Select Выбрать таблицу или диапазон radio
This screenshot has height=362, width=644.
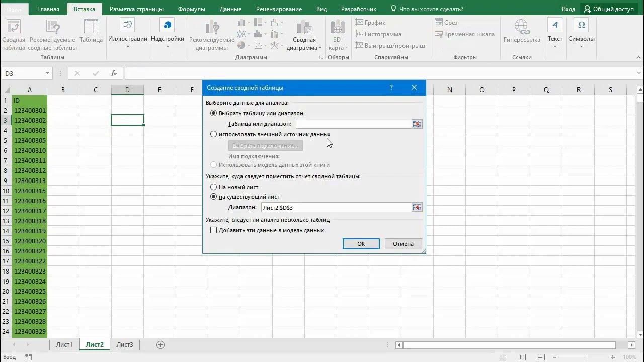[x=213, y=113]
